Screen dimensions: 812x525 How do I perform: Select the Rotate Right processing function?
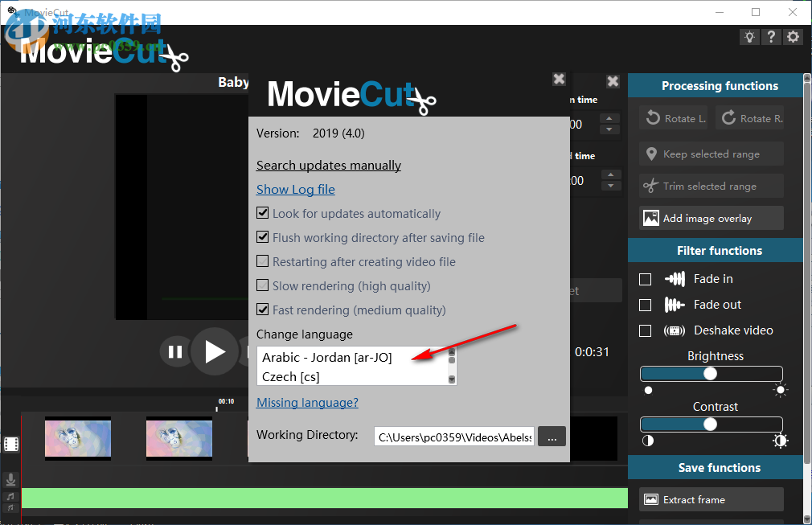[x=749, y=117]
